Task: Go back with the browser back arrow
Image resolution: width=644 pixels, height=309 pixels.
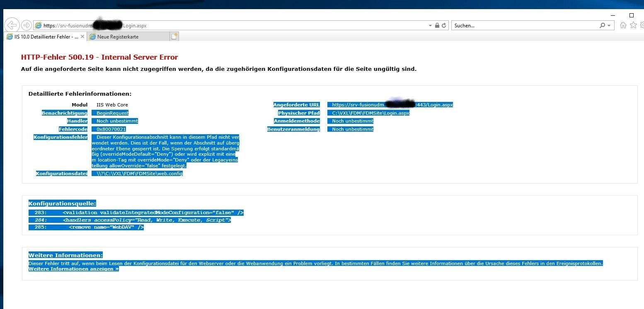Action: (12, 25)
